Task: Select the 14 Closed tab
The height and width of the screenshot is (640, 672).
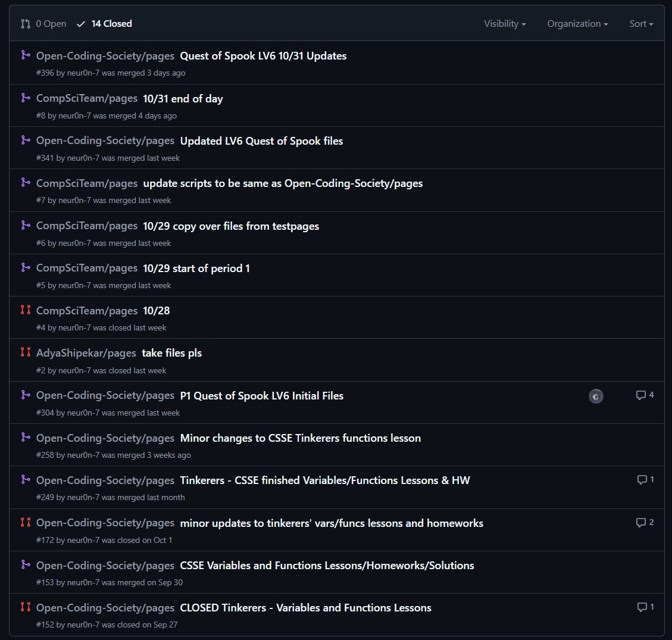Action: [x=105, y=24]
